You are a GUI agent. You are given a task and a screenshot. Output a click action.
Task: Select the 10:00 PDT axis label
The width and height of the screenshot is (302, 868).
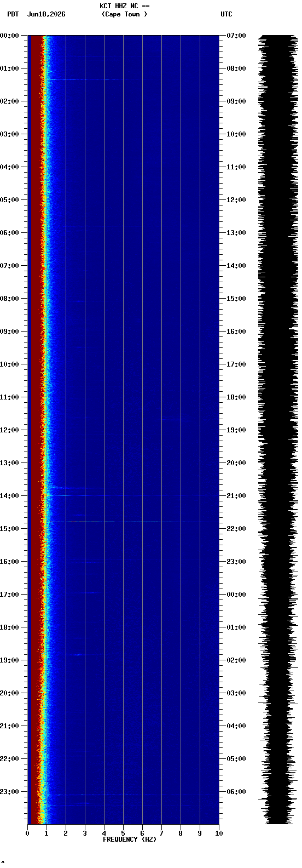coord(9,364)
